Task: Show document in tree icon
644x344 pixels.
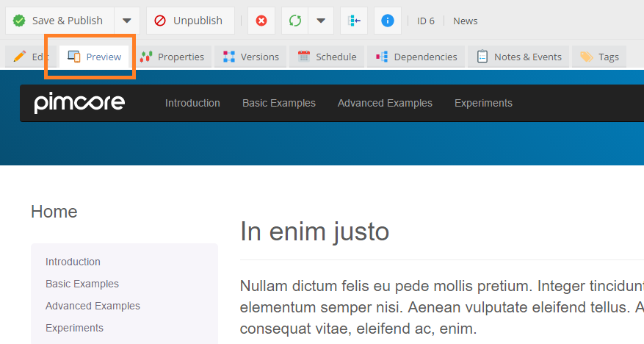Action: (354, 21)
